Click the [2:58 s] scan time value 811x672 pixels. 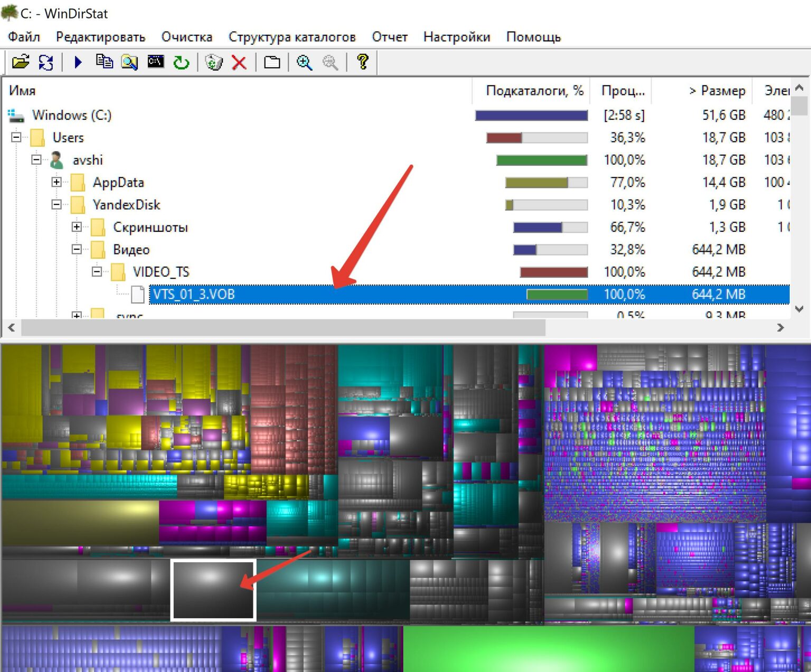tap(624, 115)
